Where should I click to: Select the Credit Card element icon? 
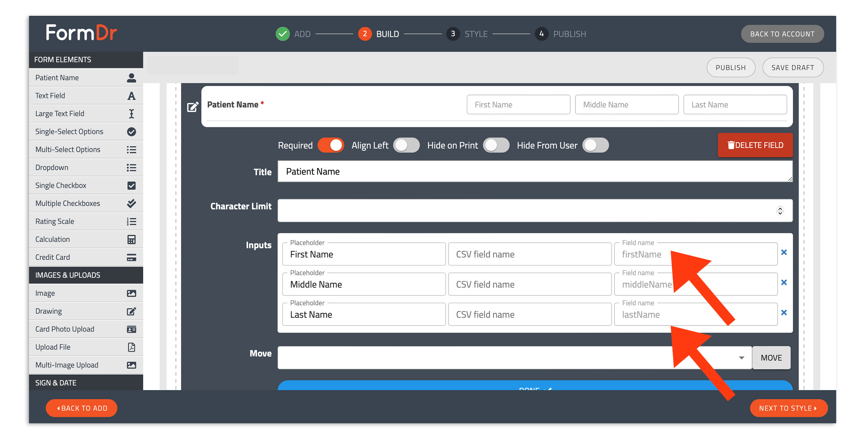pyautogui.click(x=131, y=257)
